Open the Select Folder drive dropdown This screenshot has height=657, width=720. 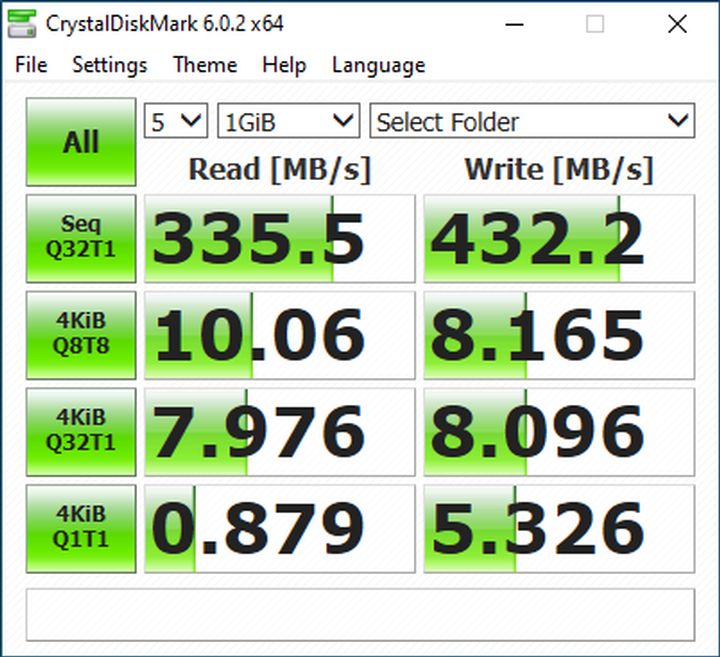tap(532, 122)
